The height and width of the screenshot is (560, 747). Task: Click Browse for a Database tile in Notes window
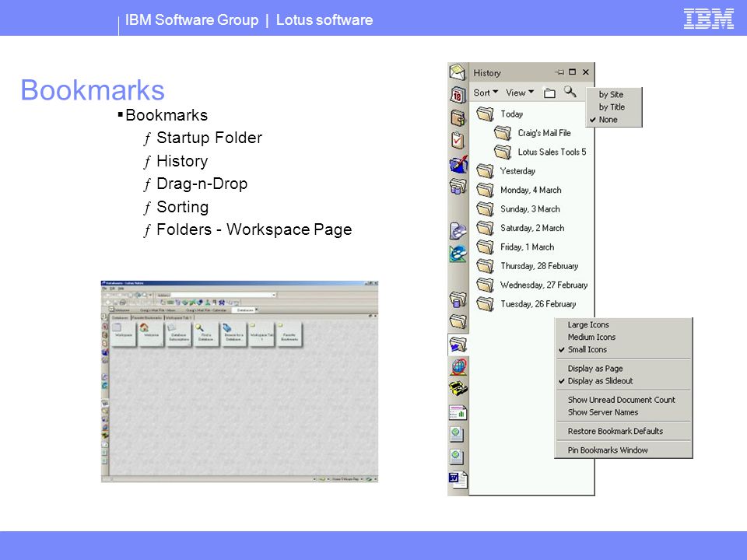click(x=233, y=334)
